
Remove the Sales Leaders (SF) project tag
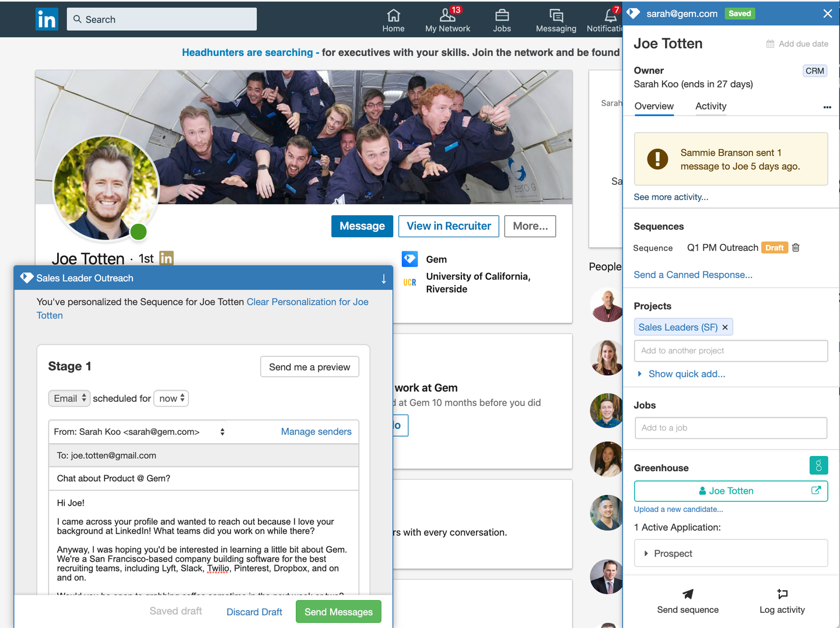pos(725,327)
